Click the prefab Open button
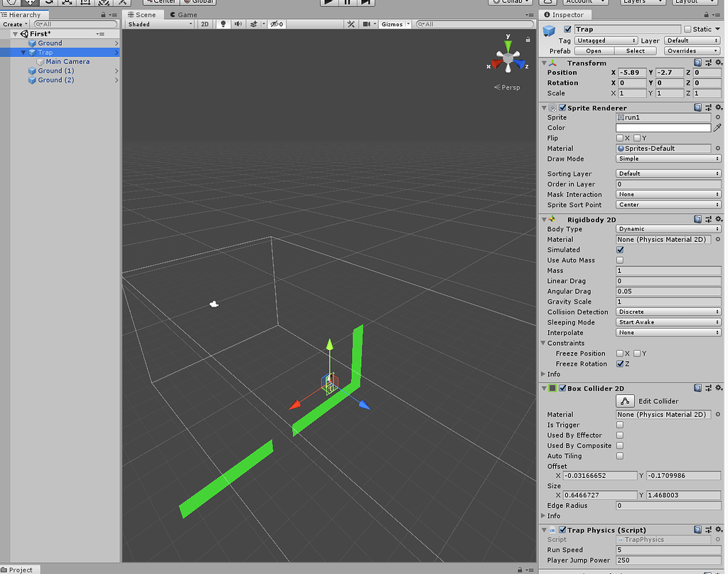 point(594,51)
